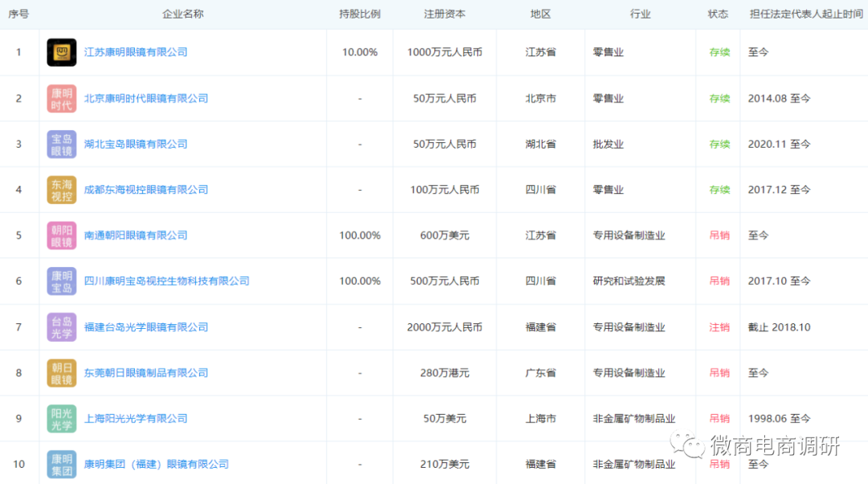Click the 康明时代 logo icon
This screenshot has width=868, height=484.
tap(61, 97)
